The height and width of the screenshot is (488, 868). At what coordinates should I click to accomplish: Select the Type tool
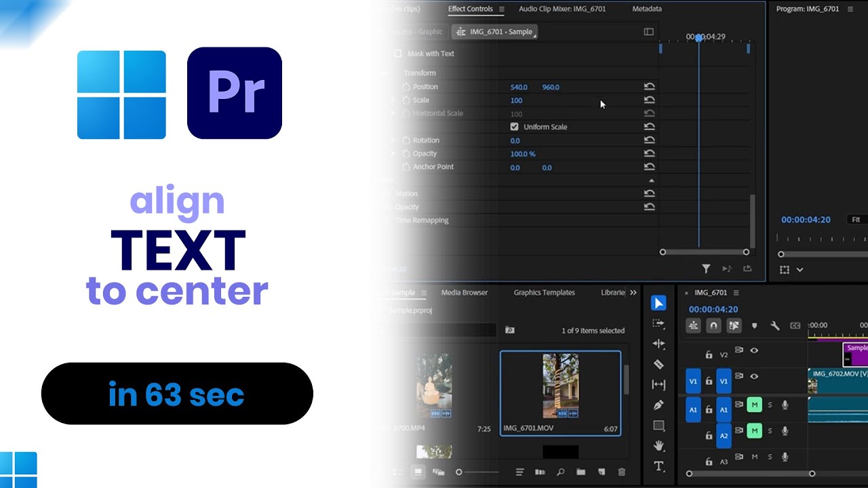pos(658,466)
